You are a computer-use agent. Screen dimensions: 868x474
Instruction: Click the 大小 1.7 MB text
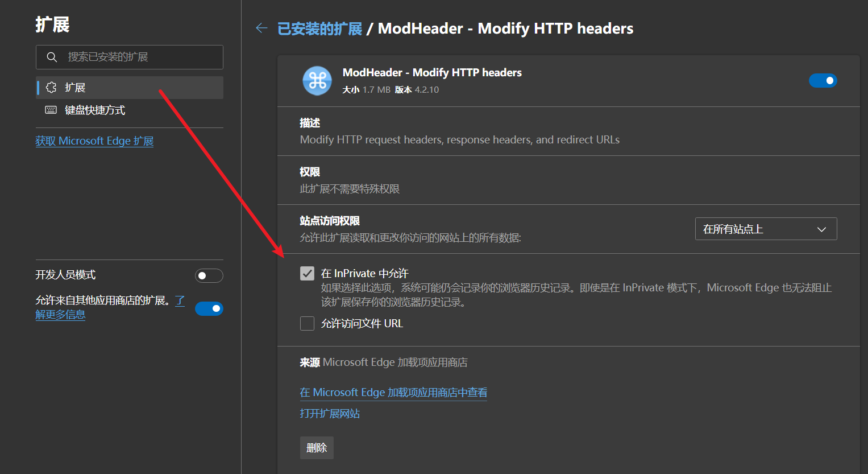pyautogui.click(x=366, y=90)
